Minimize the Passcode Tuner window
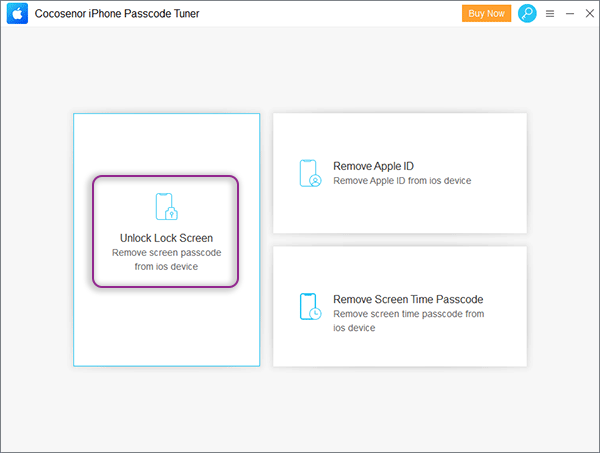 570,14
